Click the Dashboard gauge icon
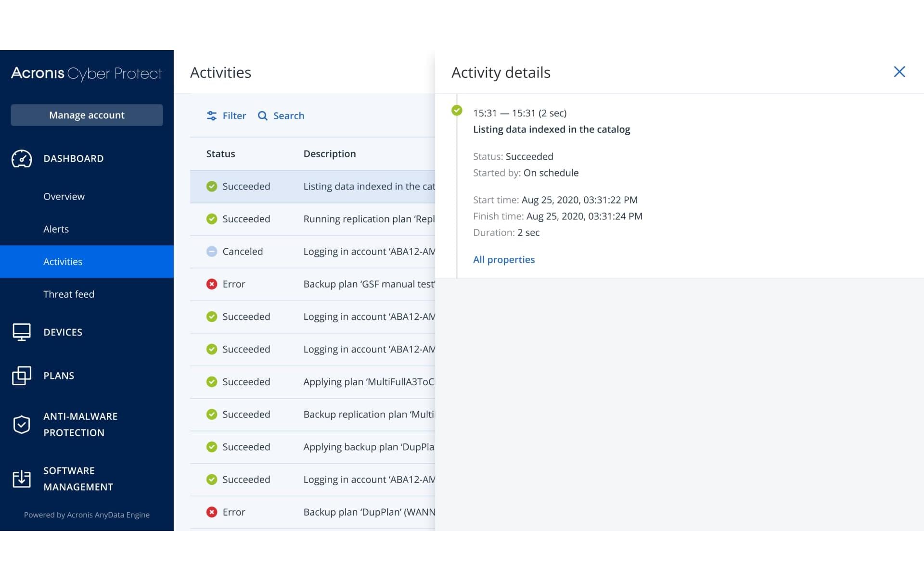The height and width of the screenshot is (581, 924). tap(22, 159)
